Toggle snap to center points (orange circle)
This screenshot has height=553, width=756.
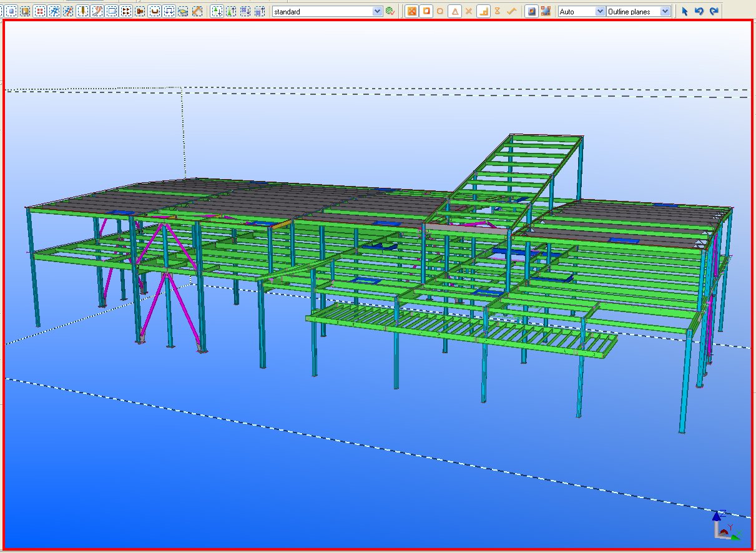click(x=441, y=11)
